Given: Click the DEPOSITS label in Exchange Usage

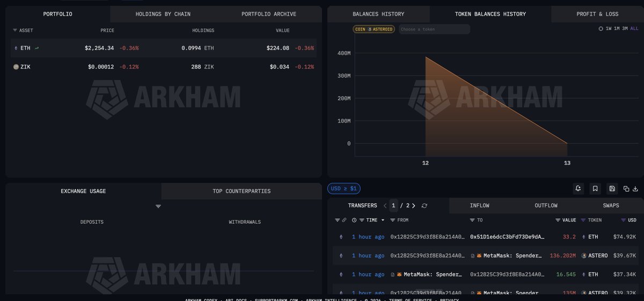Looking at the screenshot, I should point(92,222).
